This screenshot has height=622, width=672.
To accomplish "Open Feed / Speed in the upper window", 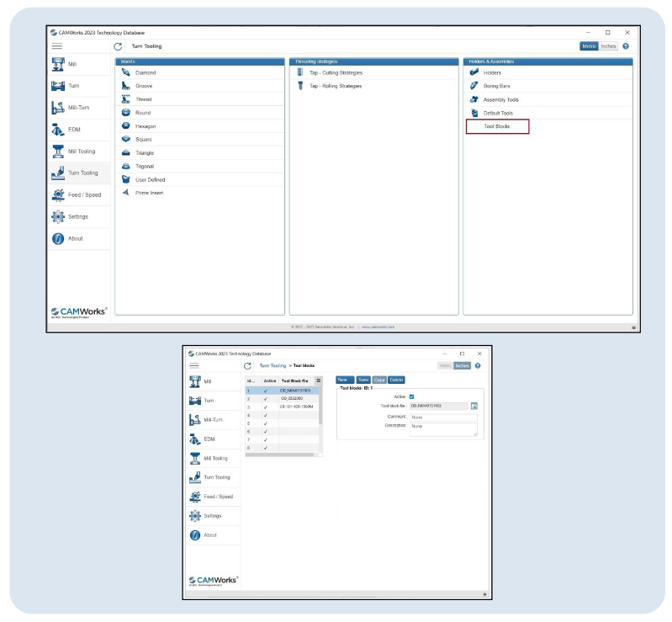I will tap(78, 194).
